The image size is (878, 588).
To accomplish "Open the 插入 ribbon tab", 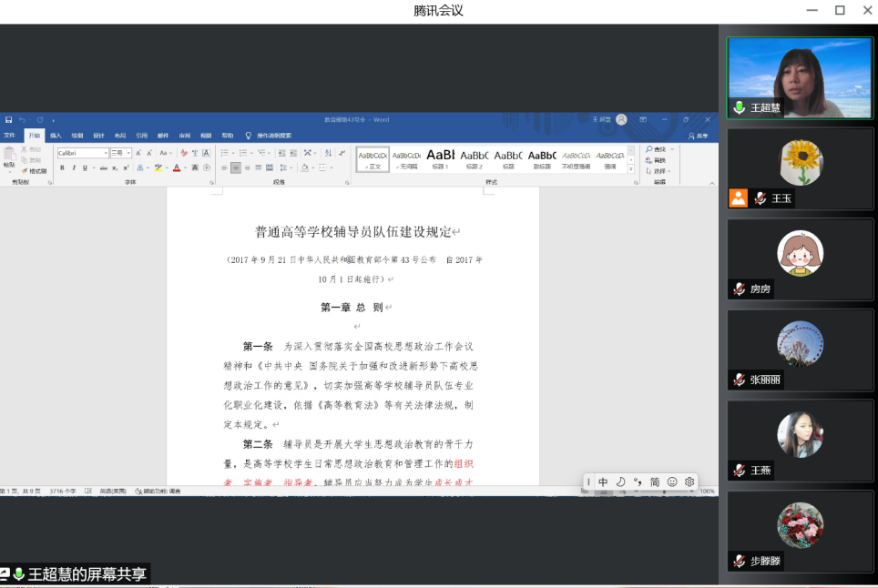I will 56,136.
